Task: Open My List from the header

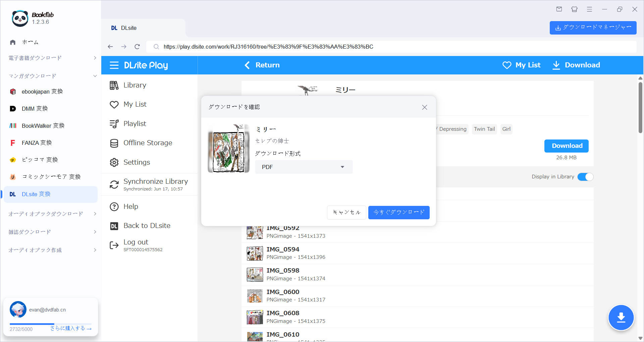Action: coord(522,65)
